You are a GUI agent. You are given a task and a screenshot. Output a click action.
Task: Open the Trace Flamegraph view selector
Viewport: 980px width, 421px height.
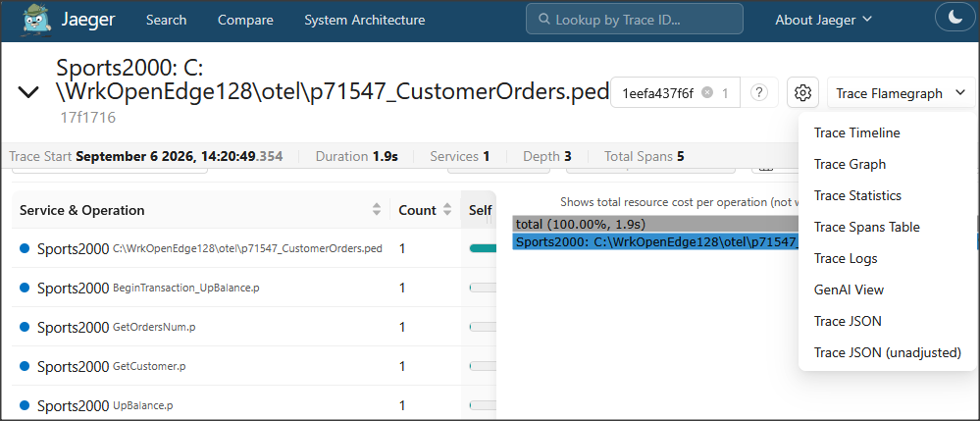pos(901,93)
